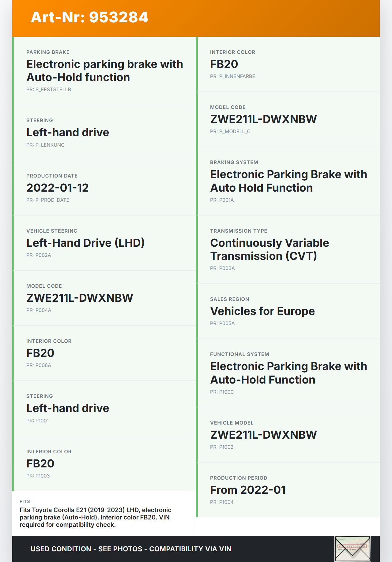This screenshot has width=392, height=562.
Task: Select the Vehicles for Europe sales region
Action: pyautogui.click(x=262, y=311)
